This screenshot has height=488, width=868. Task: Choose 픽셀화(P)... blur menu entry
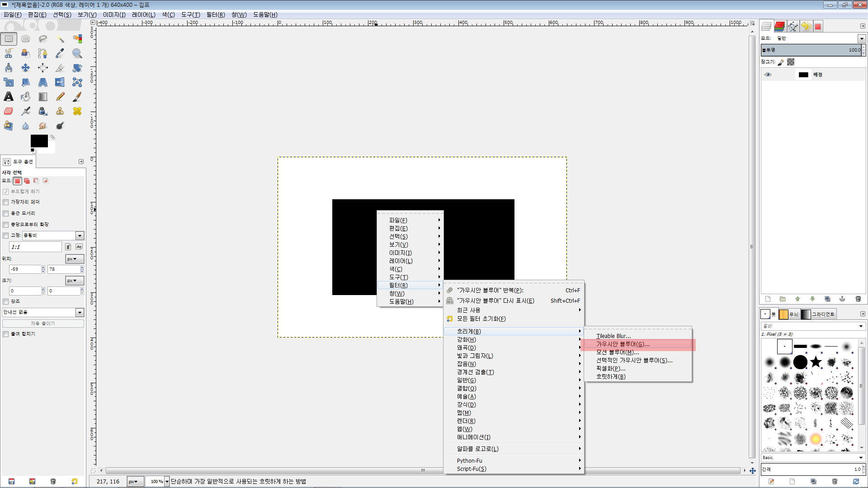pos(637,369)
